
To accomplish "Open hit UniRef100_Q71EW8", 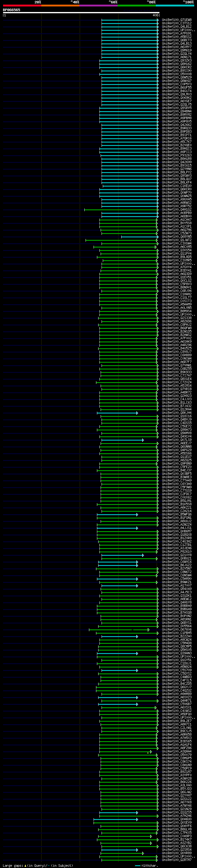I will (x=177, y=20).
